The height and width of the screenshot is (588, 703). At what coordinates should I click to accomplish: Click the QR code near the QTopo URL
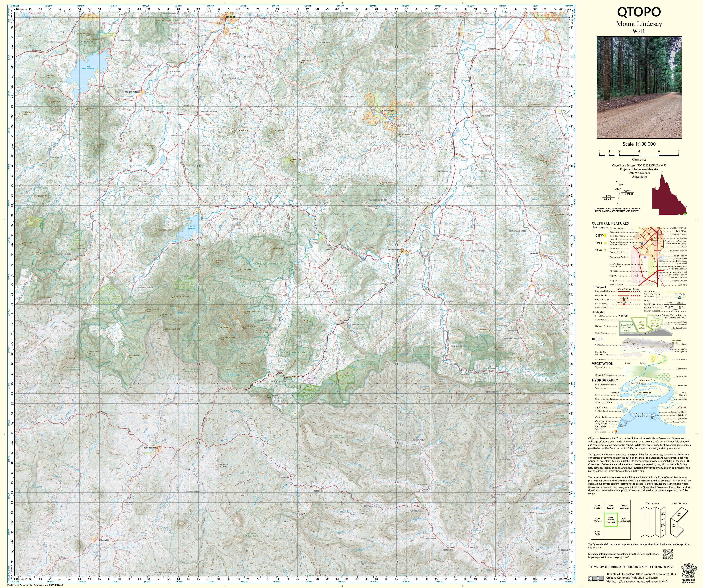(668, 554)
